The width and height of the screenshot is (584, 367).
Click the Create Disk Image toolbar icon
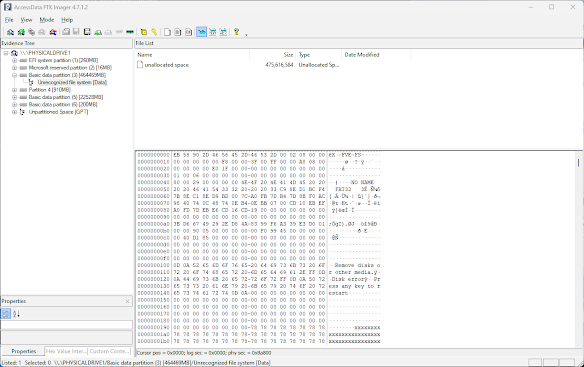pyautogui.click(x=66, y=32)
